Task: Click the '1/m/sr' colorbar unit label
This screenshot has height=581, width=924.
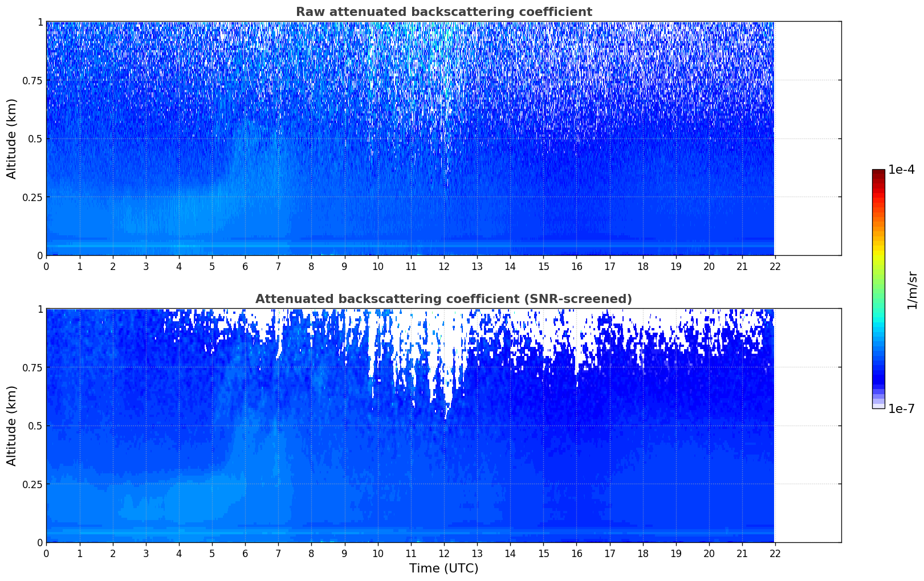Action: [x=912, y=289]
